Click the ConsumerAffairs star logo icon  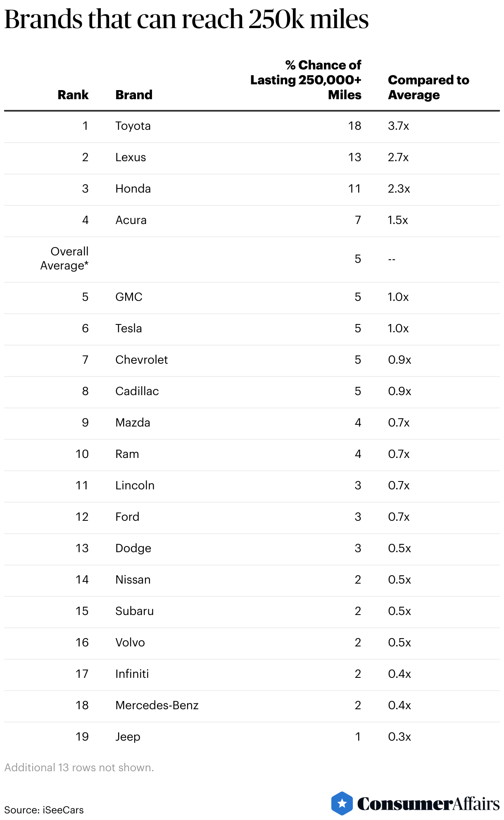pos(342,803)
